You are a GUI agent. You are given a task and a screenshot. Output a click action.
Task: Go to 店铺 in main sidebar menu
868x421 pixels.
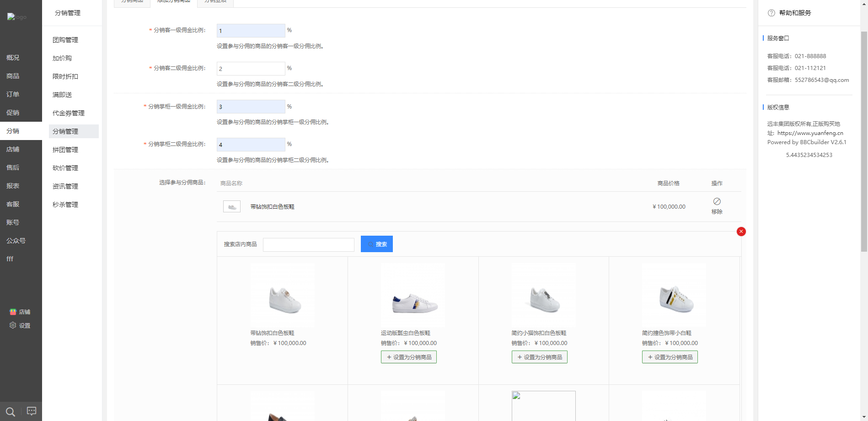(13, 149)
